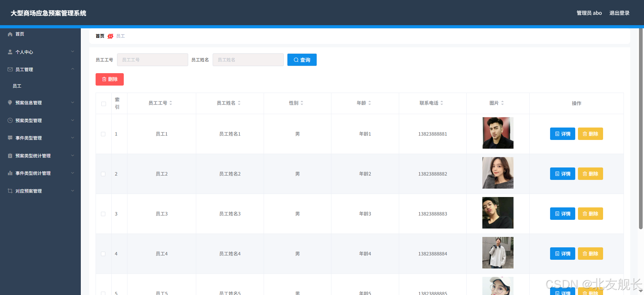Expand the 事件类型统计管理 chevron

pos(72,173)
